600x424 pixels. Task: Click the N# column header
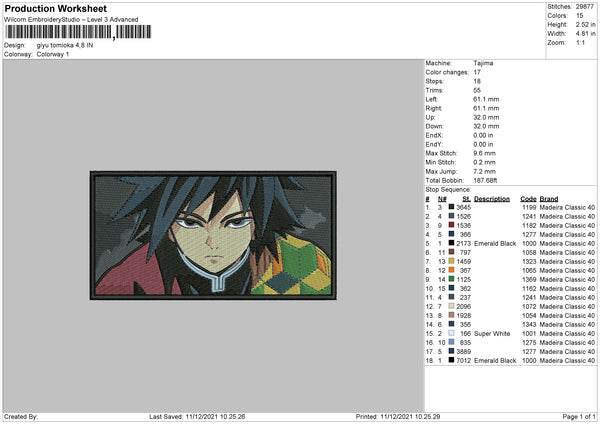442,199
